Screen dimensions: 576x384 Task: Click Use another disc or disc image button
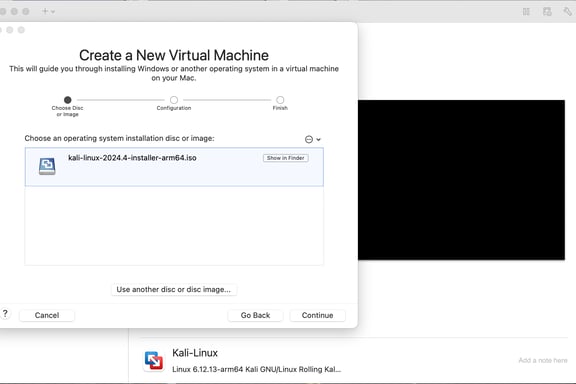pyautogui.click(x=174, y=290)
